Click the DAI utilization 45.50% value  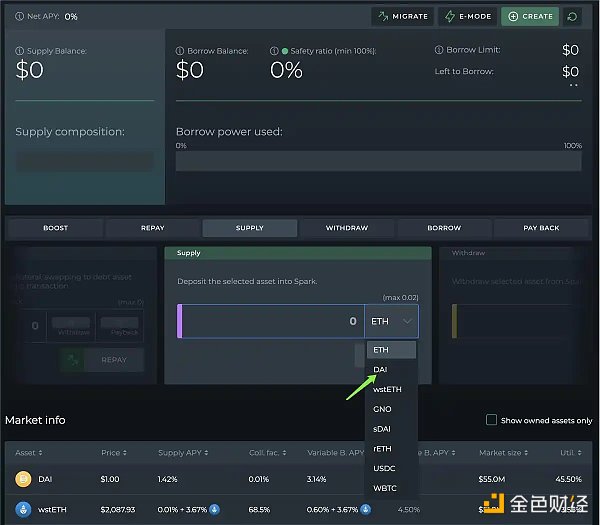click(x=569, y=479)
